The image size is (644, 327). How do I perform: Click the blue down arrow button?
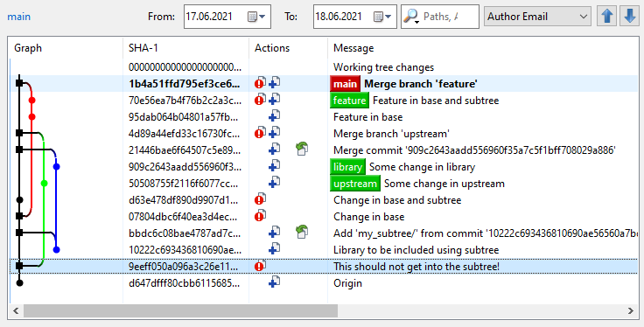tap(630, 17)
